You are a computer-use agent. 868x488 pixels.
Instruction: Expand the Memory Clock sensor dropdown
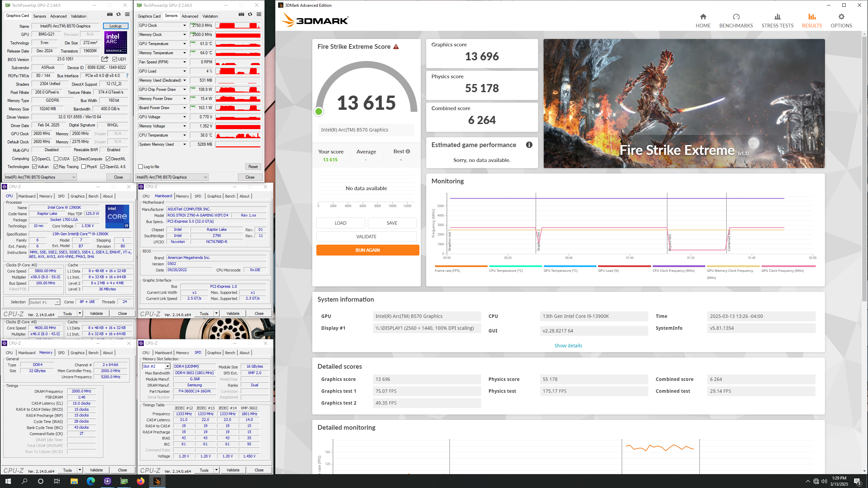[x=184, y=35]
